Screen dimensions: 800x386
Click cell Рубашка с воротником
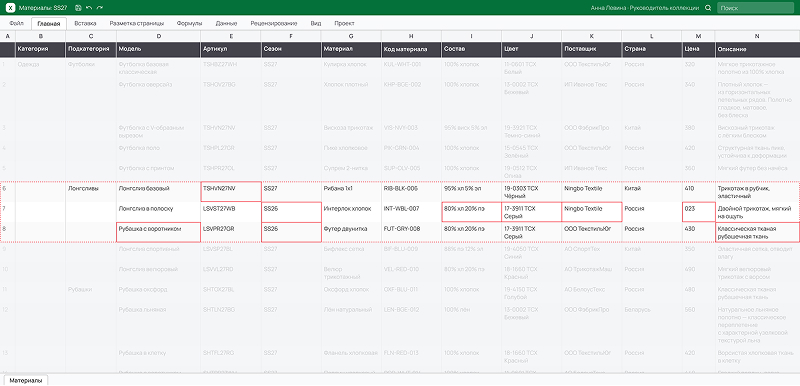(x=159, y=232)
